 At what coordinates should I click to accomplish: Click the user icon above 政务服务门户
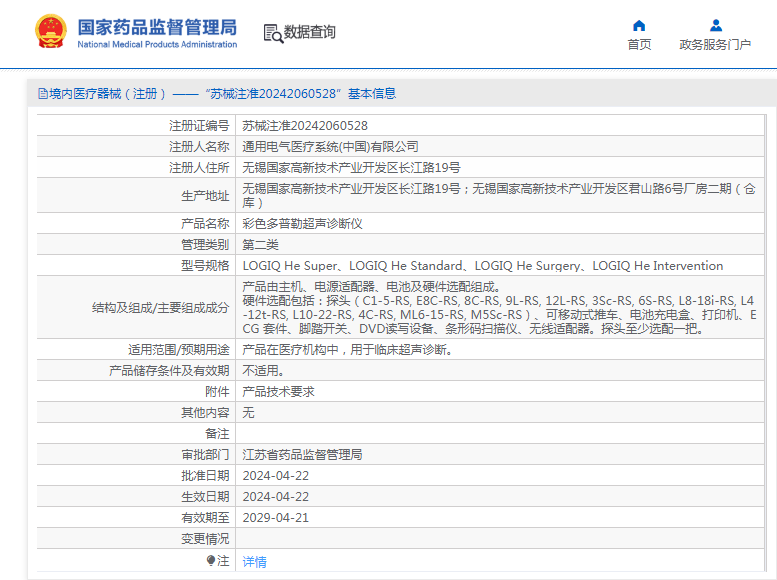[x=715, y=25]
